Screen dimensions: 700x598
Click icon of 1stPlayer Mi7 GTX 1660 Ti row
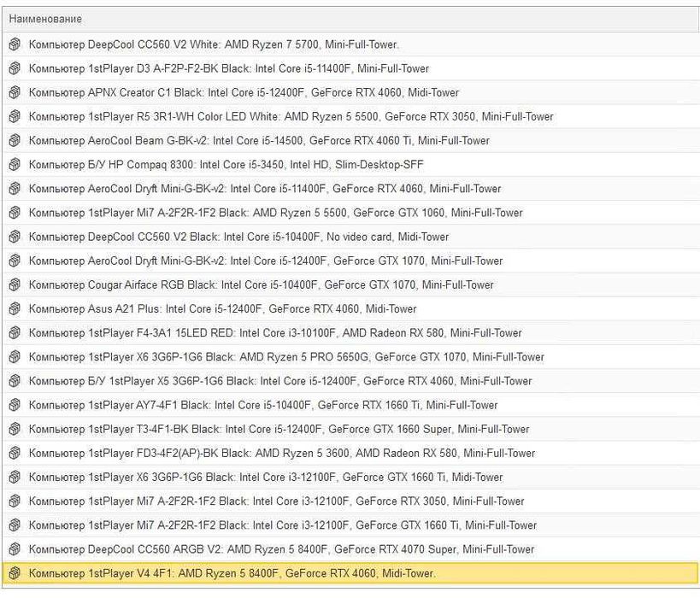point(15,525)
